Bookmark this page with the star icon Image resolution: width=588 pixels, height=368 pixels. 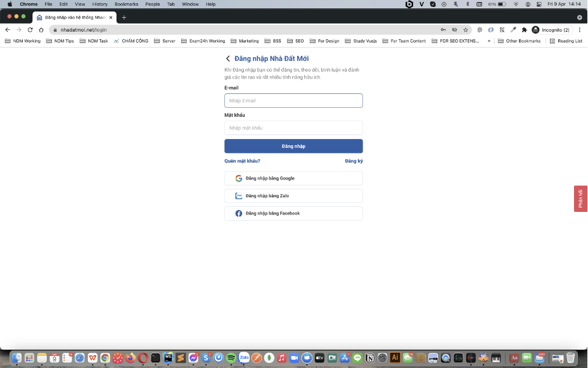[x=466, y=30]
